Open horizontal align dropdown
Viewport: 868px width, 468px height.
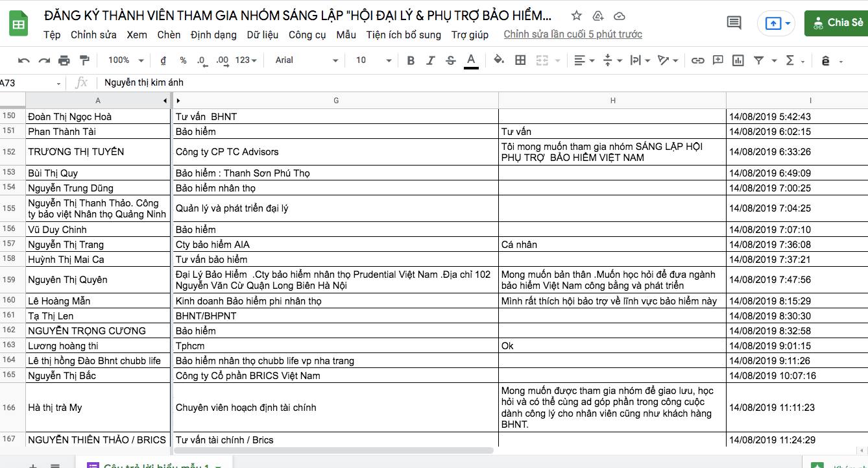585,60
